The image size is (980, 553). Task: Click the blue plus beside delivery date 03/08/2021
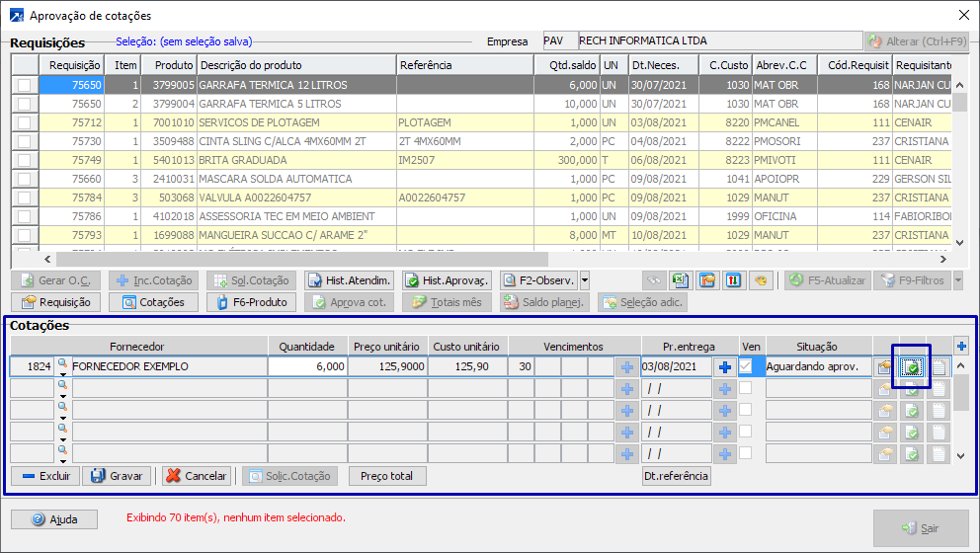click(725, 367)
